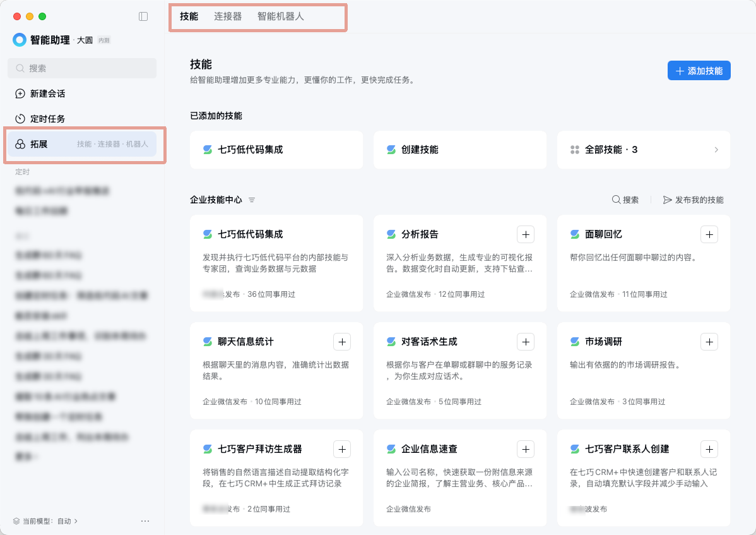Image resolution: width=756 pixels, height=535 pixels.
Task: Click the 定时任务 clock icon
Action: 20,119
